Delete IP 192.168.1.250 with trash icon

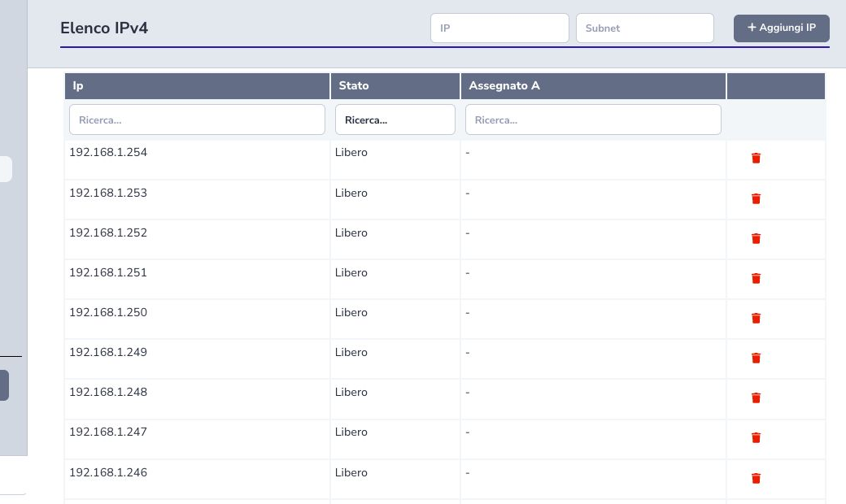click(x=756, y=318)
